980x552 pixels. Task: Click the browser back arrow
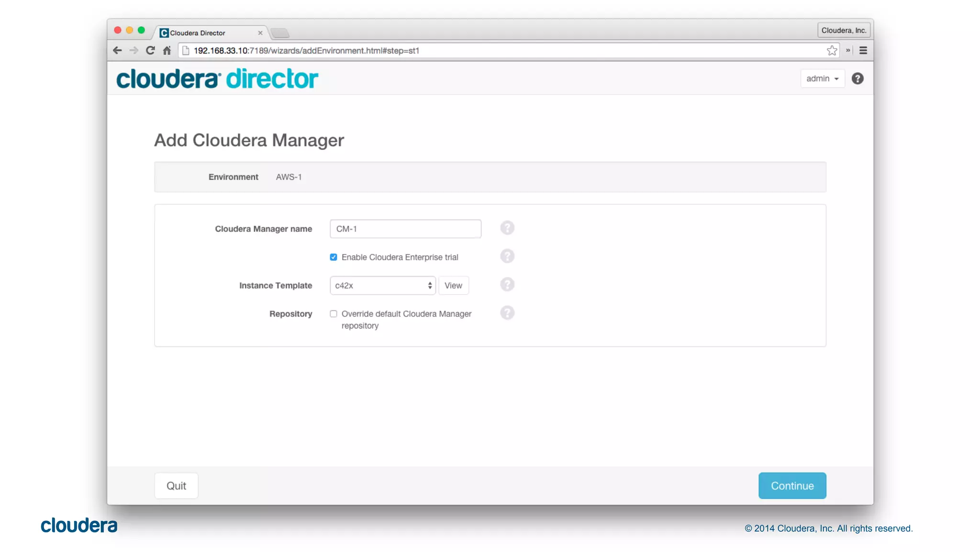[x=117, y=50]
